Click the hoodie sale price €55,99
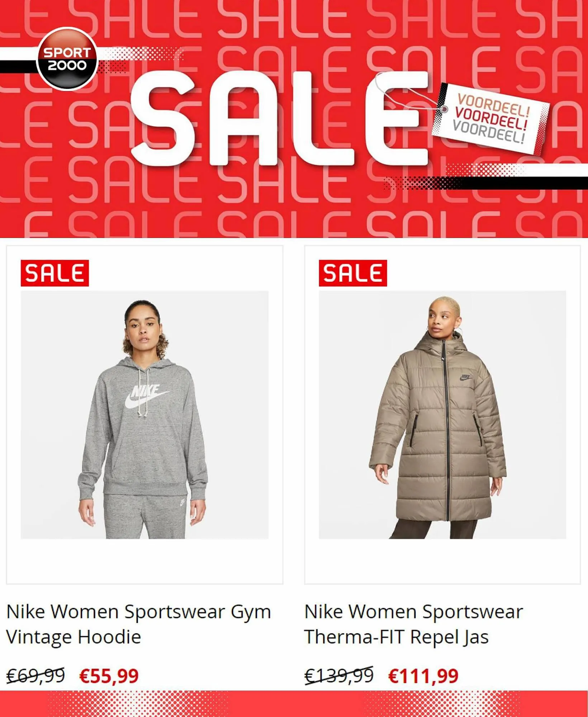Viewport: 588px width, 717px height. (109, 676)
